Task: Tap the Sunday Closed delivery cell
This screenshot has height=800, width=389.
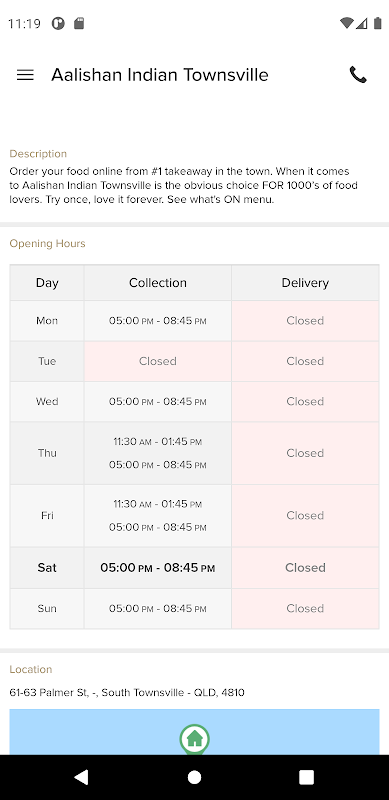Action: click(x=305, y=609)
